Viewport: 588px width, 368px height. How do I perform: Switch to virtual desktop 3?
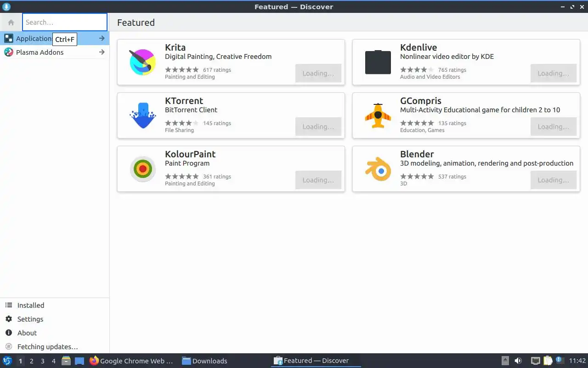click(x=42, y=361)
